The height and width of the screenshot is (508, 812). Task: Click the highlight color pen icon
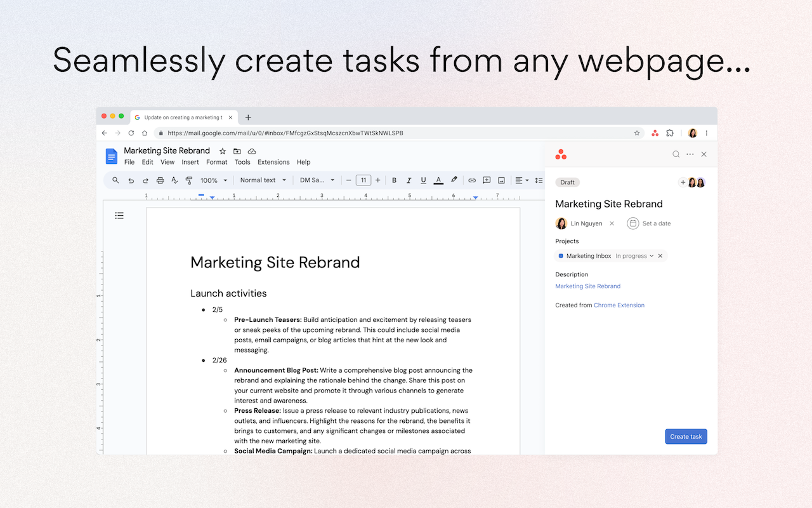point(454,180)
